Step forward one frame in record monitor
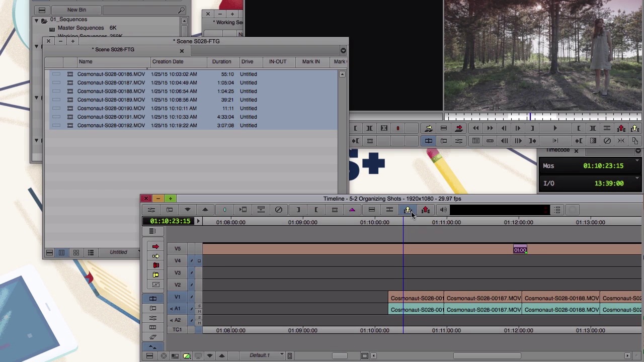The width and height of the screenshot is (644, 362). [518, 129]
